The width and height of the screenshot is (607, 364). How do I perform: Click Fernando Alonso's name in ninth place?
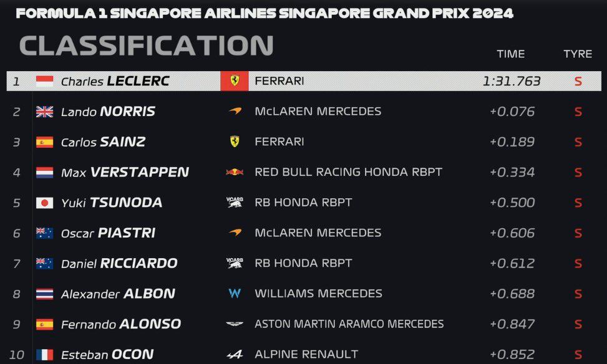pyautogui.click(x=120, y=324)
